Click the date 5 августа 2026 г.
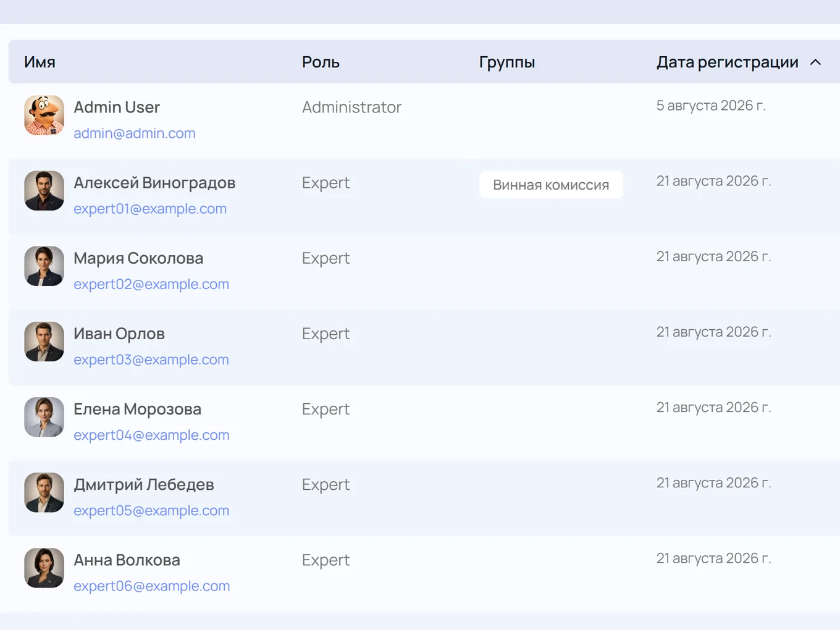This screenshot has height=630, width=840. 711,106
